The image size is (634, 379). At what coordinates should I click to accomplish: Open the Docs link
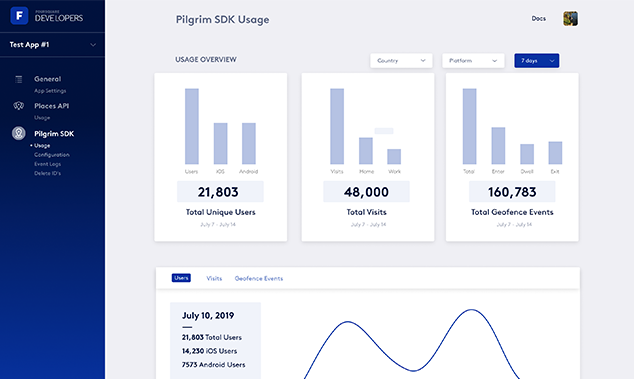coord(539,19)
